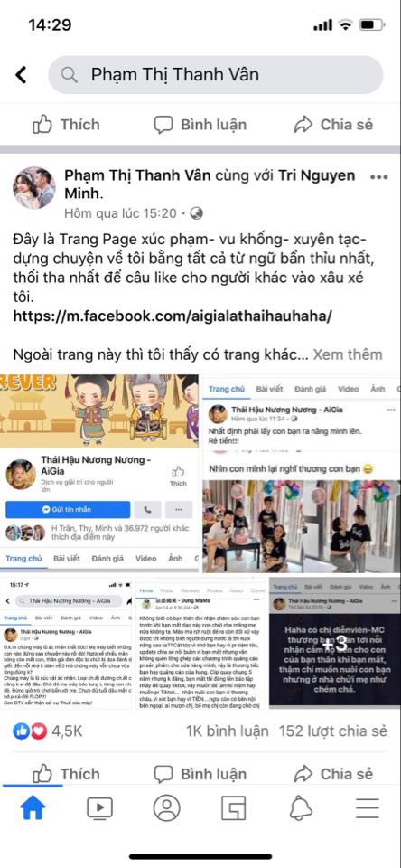Screen dimensions: 401x868
Task: Open Phạm Thị Thanh Vân's profile picture
Action: tap(34, 188)
